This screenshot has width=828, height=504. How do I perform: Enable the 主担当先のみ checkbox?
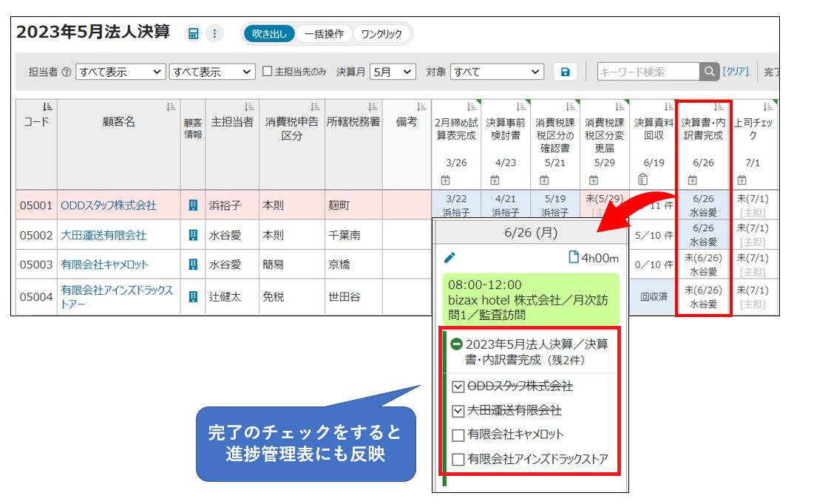coord(268,72)
